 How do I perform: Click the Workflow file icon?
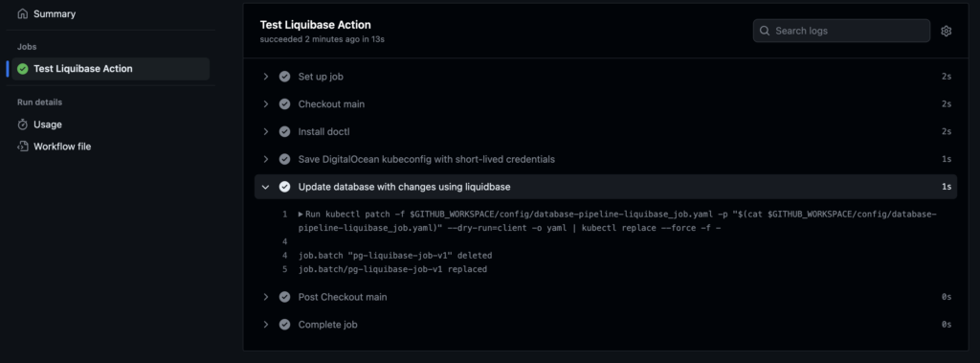tap(23, 147)
